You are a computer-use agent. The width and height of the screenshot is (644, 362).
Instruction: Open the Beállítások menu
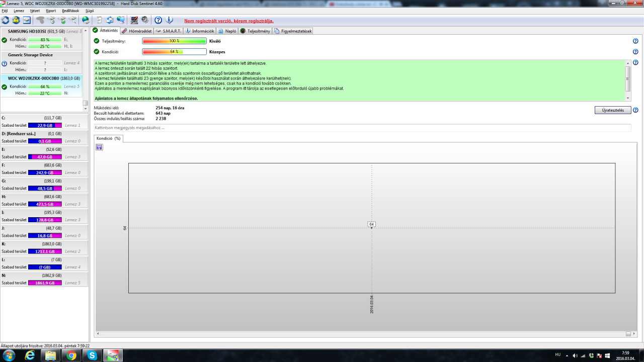pos(70,11)
